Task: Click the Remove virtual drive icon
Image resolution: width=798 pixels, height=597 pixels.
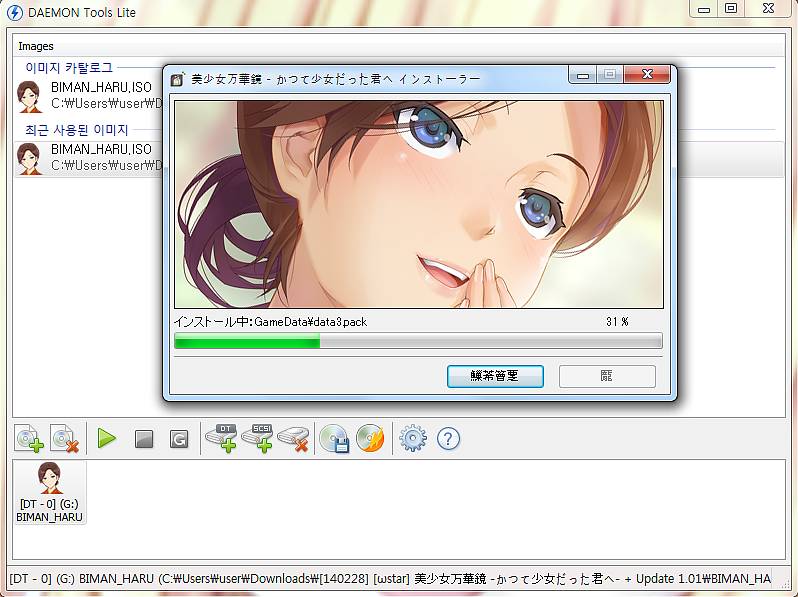Action: (293, 438)
